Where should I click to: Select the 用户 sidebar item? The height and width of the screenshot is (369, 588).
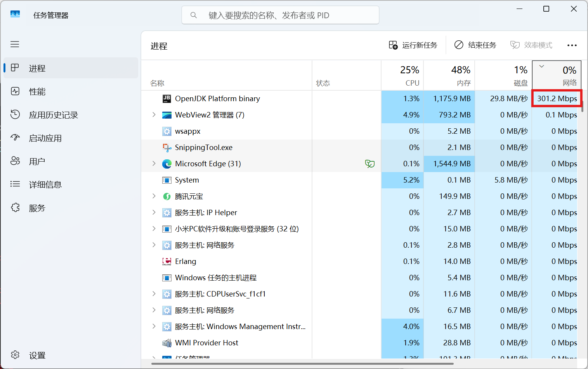coord(71,161)
